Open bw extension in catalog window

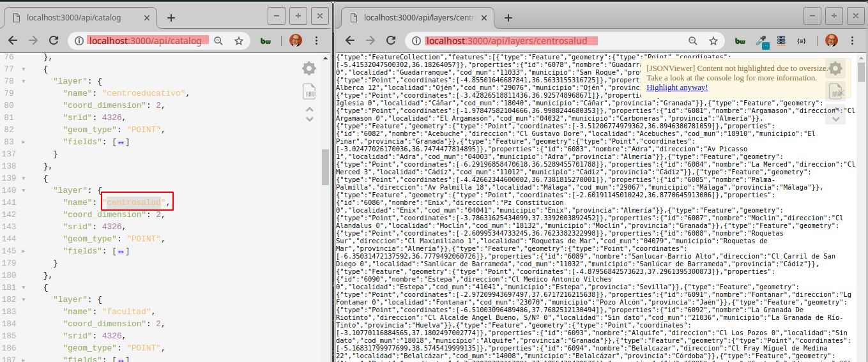click(266, 41)
